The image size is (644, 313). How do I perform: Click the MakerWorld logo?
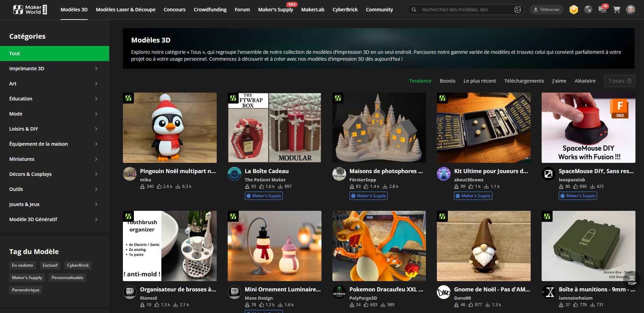tap(30, 10)
